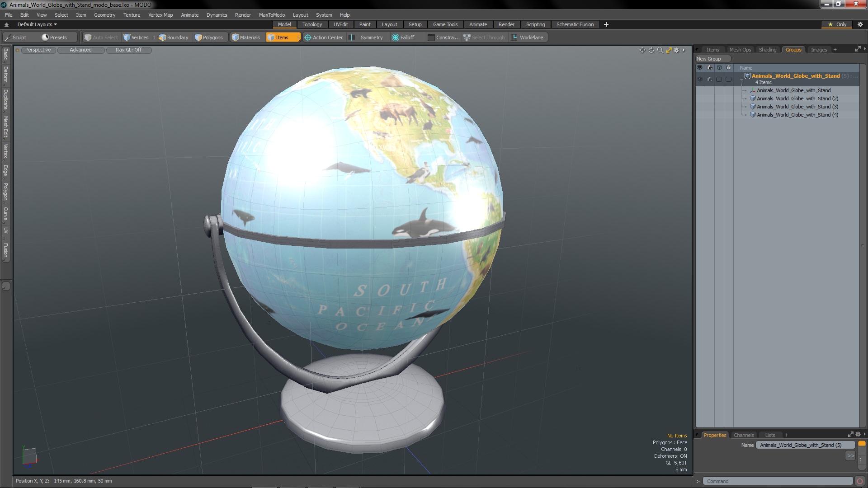
Task: Toggle Constraints option
Action: point(443,38)
